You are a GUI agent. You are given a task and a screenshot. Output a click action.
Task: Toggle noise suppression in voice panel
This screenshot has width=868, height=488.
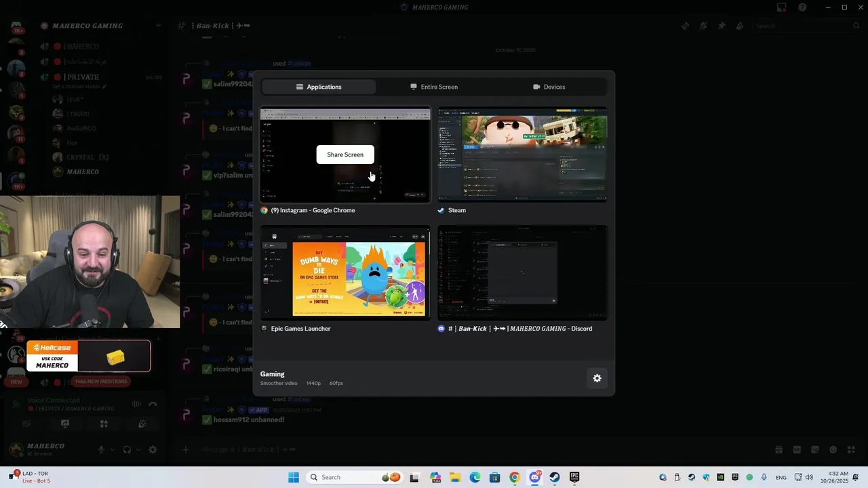coord(136,404)
